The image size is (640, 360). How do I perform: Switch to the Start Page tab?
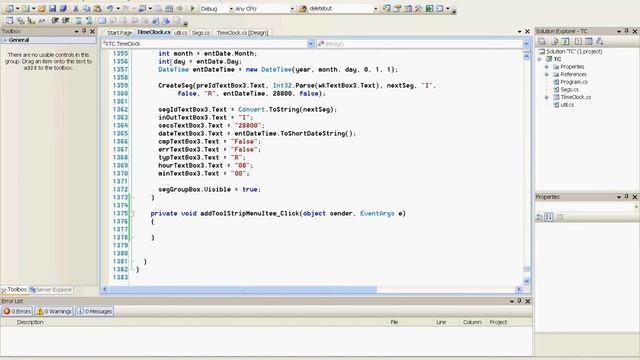119,33
